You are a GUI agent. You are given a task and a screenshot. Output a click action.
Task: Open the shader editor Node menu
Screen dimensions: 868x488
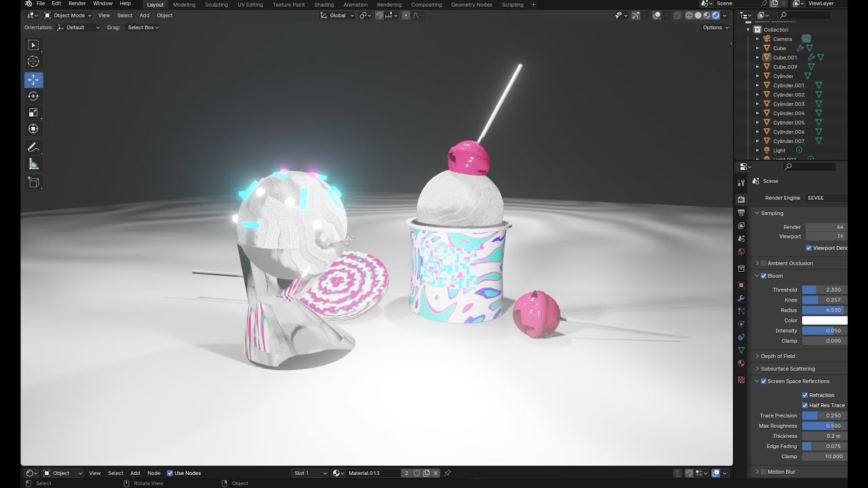pos(154,473)
